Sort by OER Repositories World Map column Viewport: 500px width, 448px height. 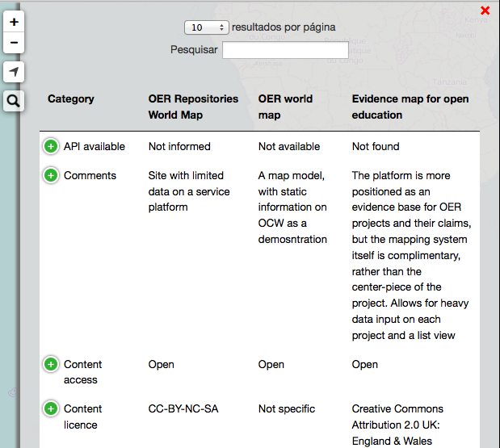(193, 107)
